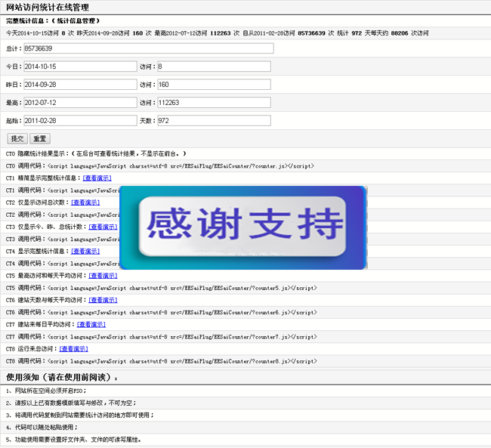Click note 2 请按以上已有数据模版填写与修改
The image size is (491, 448).
tap(71, 403)
